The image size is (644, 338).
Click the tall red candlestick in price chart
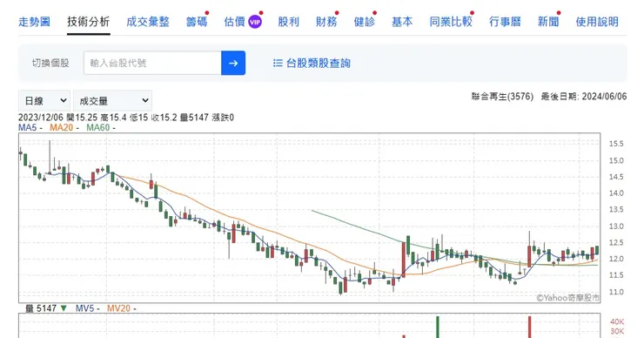point(403,260)
